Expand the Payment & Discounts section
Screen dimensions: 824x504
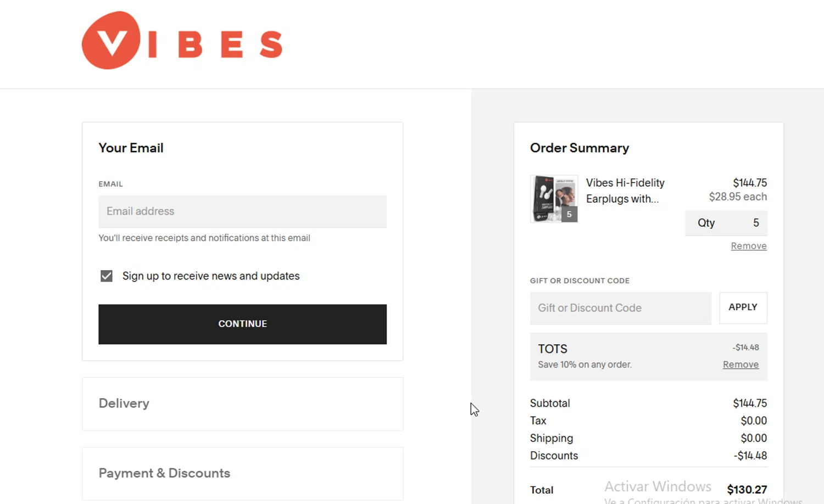(164, 473)
